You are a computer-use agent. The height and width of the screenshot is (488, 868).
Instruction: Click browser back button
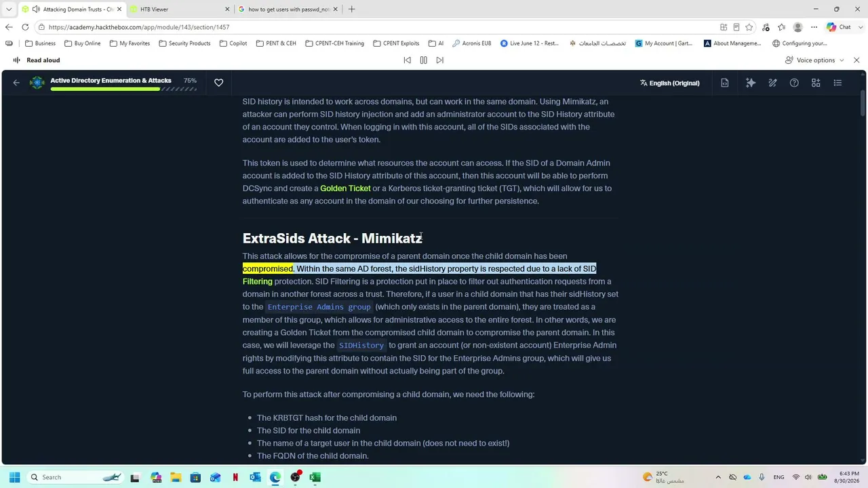pos(8,27)
